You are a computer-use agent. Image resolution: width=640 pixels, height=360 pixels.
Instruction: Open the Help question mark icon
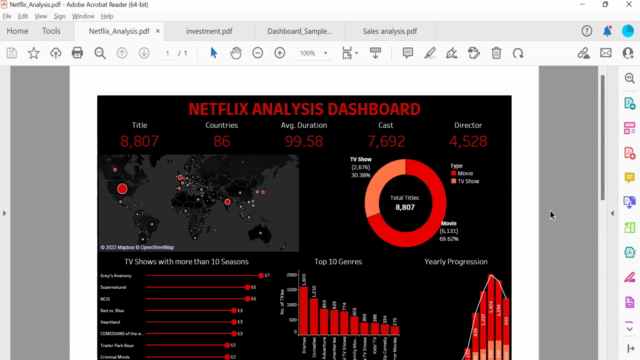587,31
